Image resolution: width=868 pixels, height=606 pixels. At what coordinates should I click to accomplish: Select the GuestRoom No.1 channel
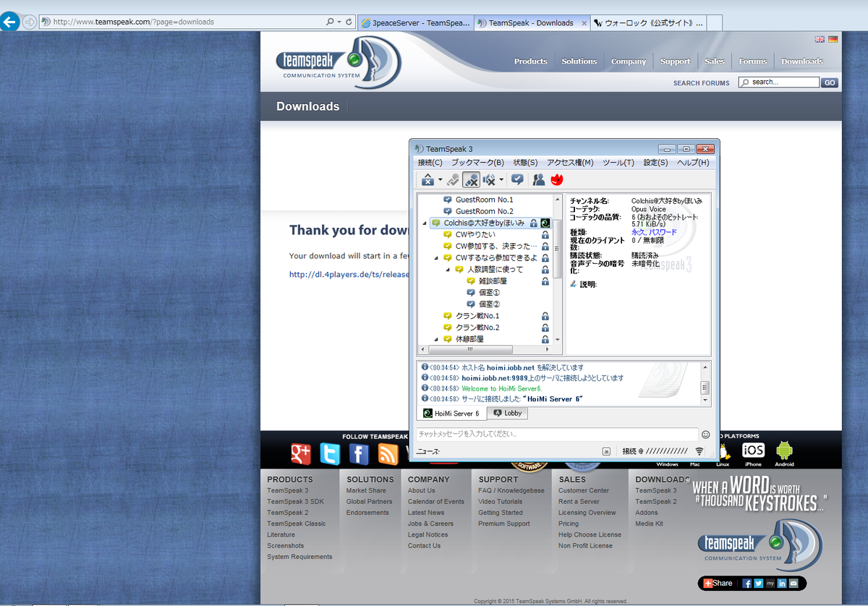484,200
